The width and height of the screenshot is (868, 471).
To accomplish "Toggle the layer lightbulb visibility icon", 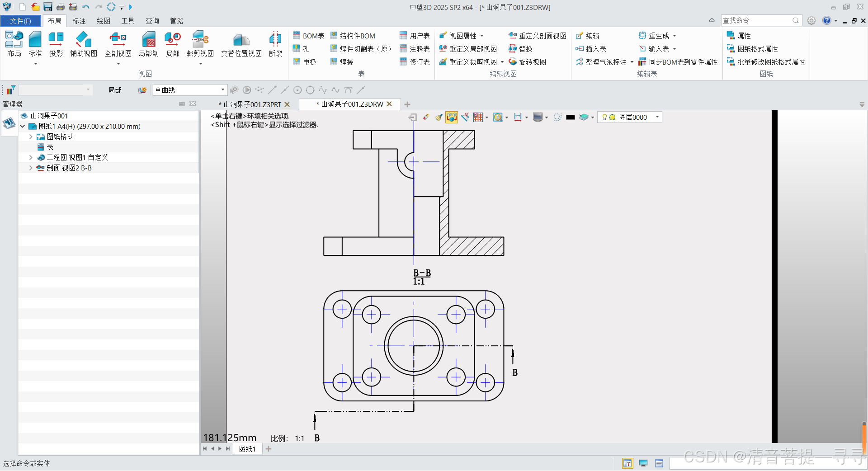I will [x=604, y=117].
